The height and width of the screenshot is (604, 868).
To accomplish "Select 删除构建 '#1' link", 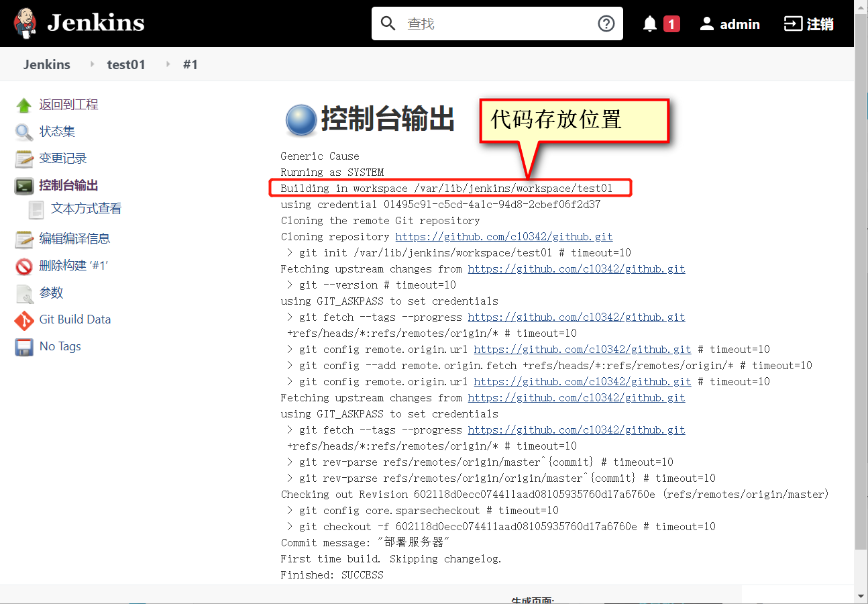I will (x=74, y=266).
